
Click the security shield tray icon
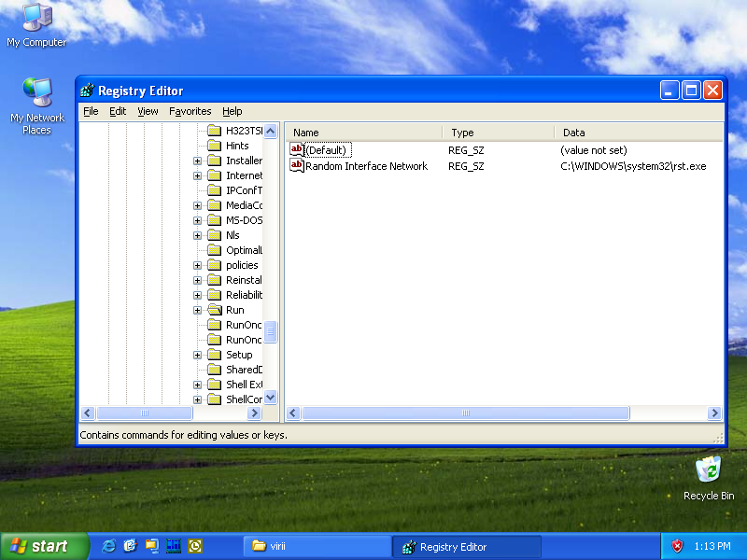coord(678,546)
